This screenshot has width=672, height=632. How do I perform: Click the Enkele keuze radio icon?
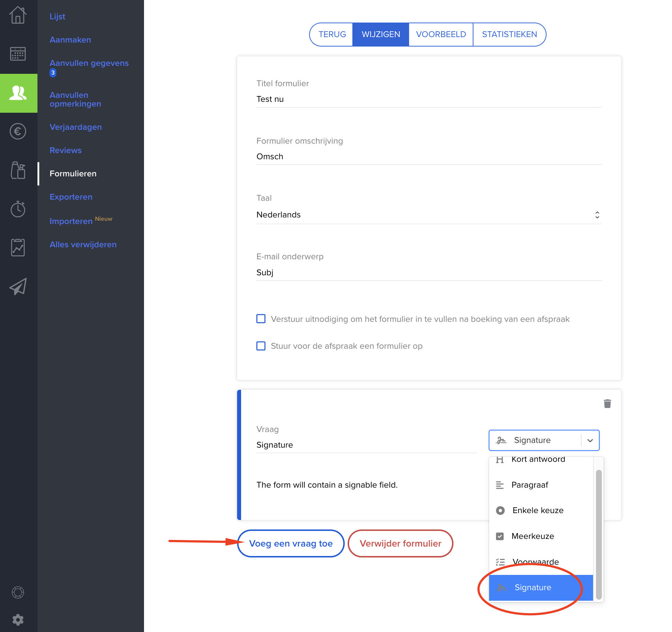(x=500, y=511)
